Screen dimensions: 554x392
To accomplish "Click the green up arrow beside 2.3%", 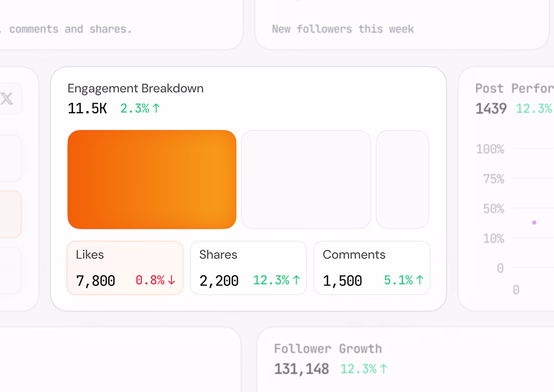I will (156, 108).
